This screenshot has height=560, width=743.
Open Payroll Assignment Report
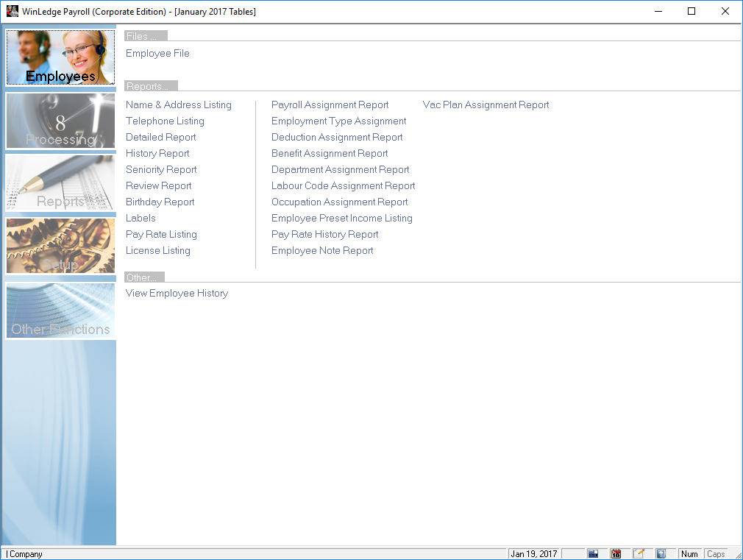(330, 104)
